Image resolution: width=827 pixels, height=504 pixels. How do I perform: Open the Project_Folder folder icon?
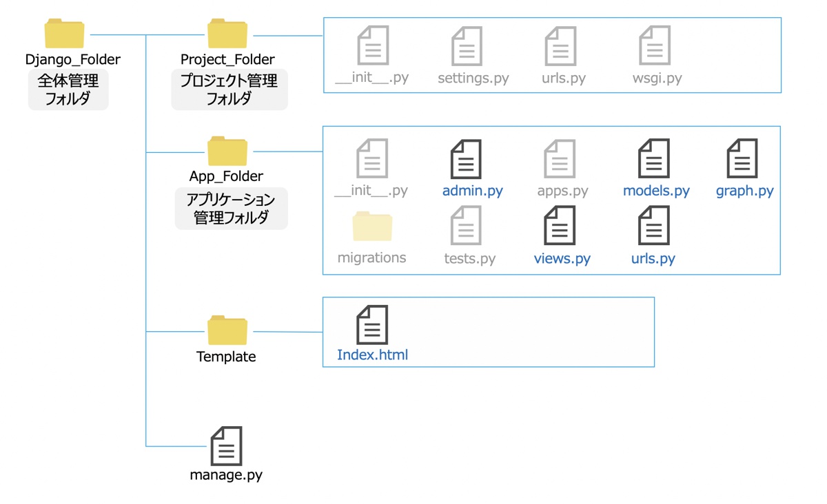[x=227, y=34]
